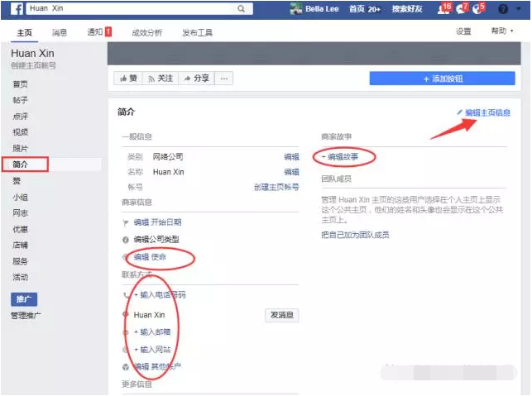Click the info icon beside 编辑公司类型
This screenshot has width=532, height=396.
(126, 240)
